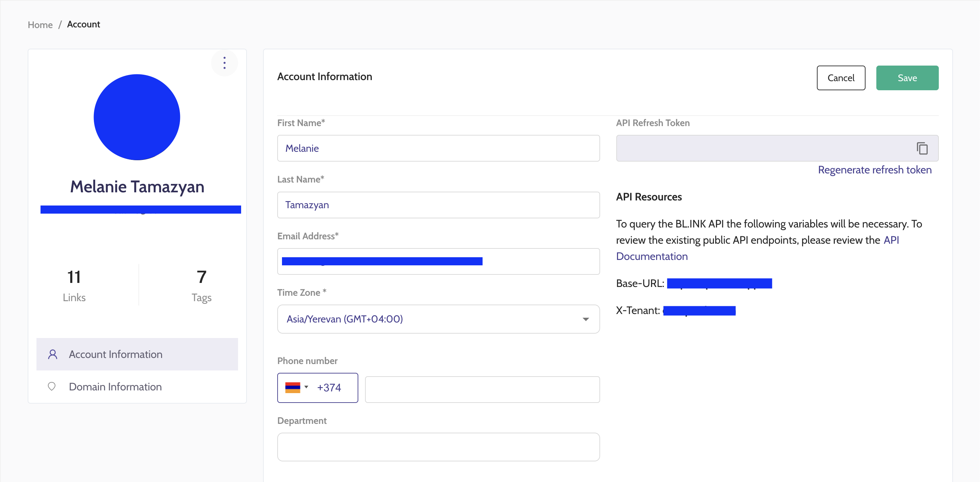Open the three-dot profile options menu

(x=225, y=63)
